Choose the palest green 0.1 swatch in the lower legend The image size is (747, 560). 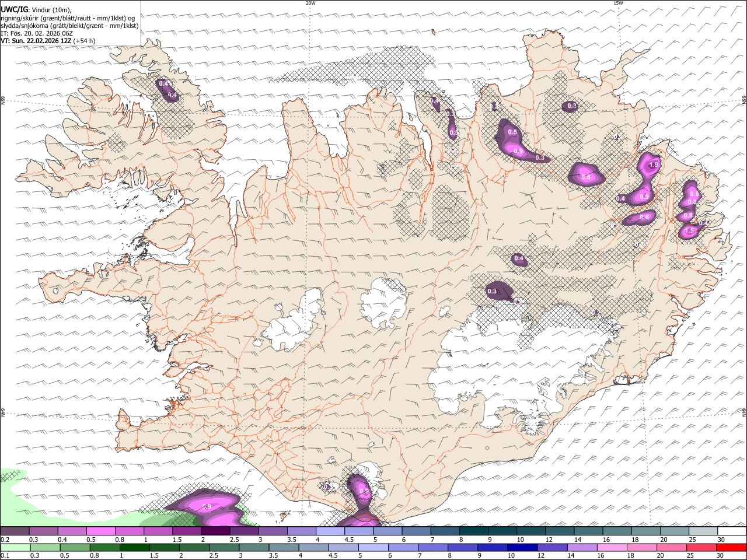[15, 548]
